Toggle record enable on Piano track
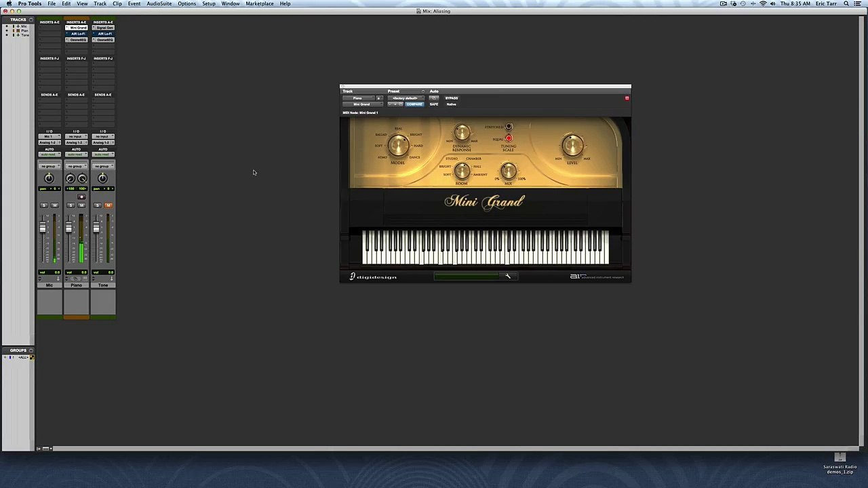The height and width of the screenshot is (488, 868). (x=81, y=197)
